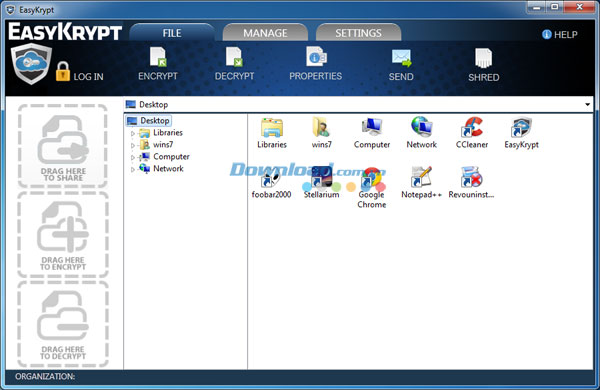The image size is (600, 390).
Task: Click the Decrypt toolbar icon
Action: pyautogui.click(x=234, y=57)
